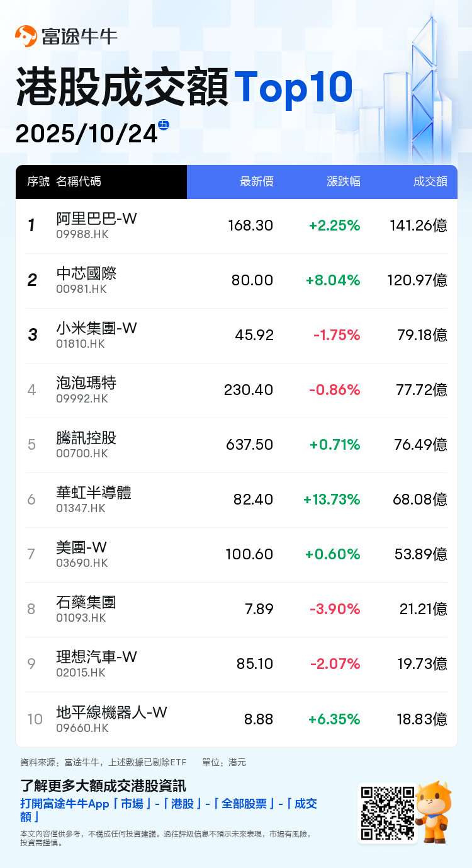Image resolution: width=472 pixels, height=868 pixels.
Task: Select the 名稱代碼 column header
Action: tap(79, 181)
